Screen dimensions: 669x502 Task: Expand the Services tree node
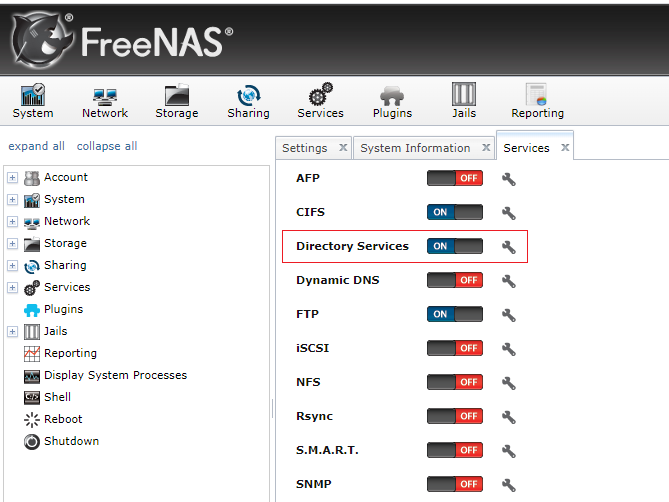(x=12, y=287)
